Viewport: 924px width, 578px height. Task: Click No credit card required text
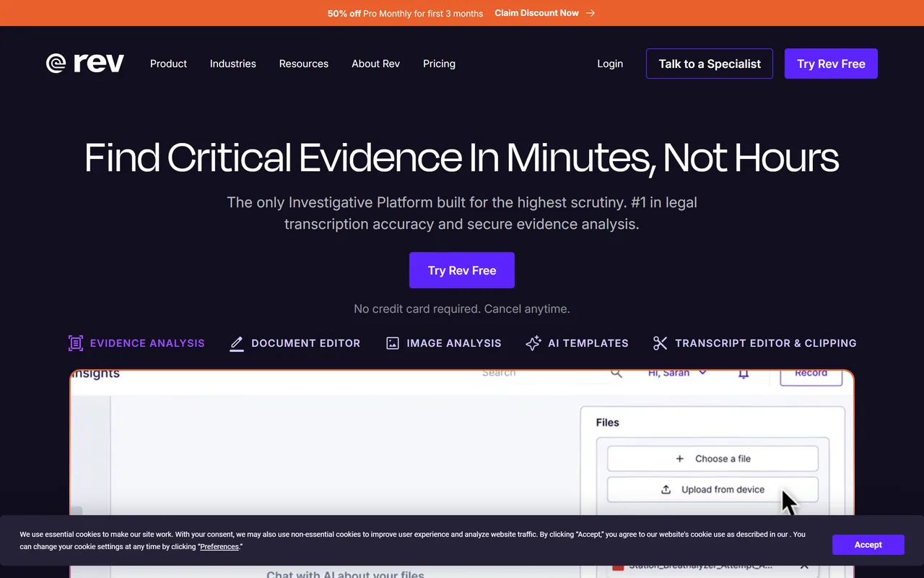click(x=462, y=309)
